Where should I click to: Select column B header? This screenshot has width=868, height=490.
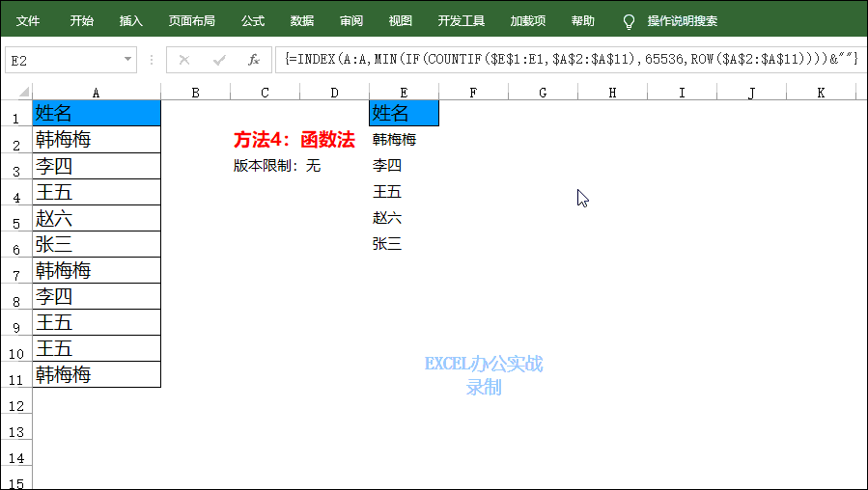point(195,93)
